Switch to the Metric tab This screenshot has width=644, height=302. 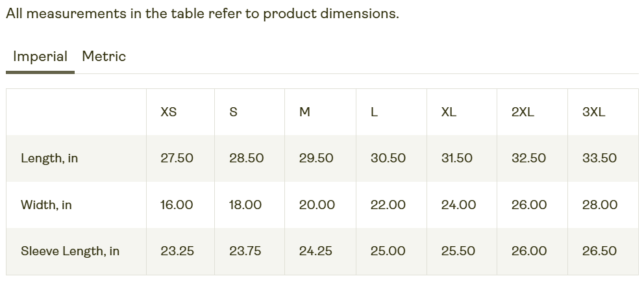tap(104, 57)
